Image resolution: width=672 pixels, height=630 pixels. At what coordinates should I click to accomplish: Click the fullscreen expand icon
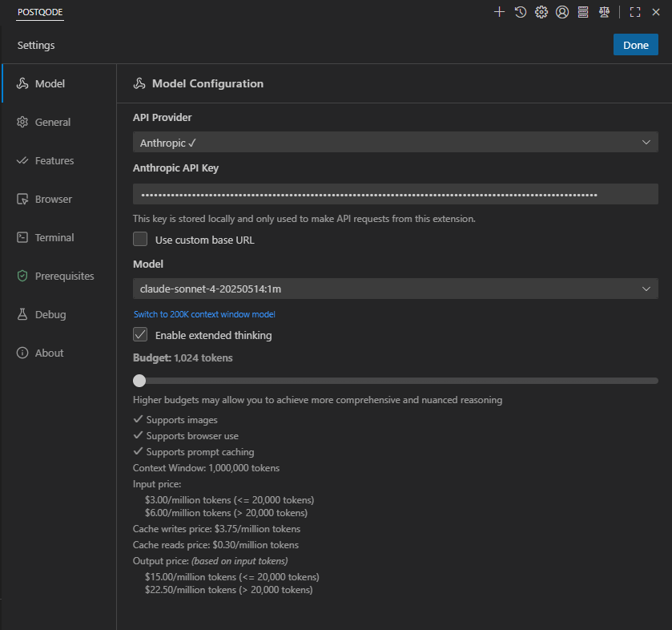635,12
